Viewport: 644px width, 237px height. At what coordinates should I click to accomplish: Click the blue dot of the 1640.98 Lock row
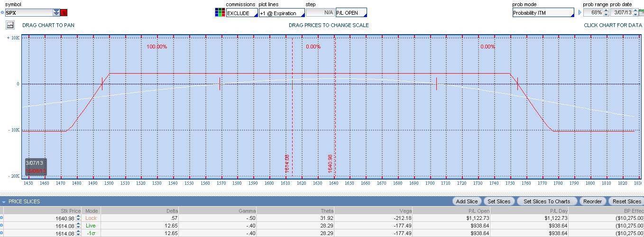(x=1, y=218)
